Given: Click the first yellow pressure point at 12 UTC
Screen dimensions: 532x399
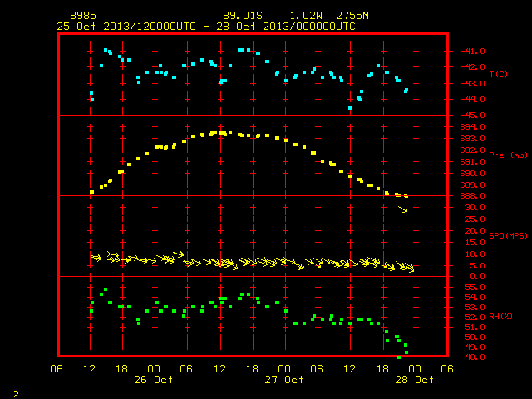Looking at the screenshot, I should click(x=91, y=192).
